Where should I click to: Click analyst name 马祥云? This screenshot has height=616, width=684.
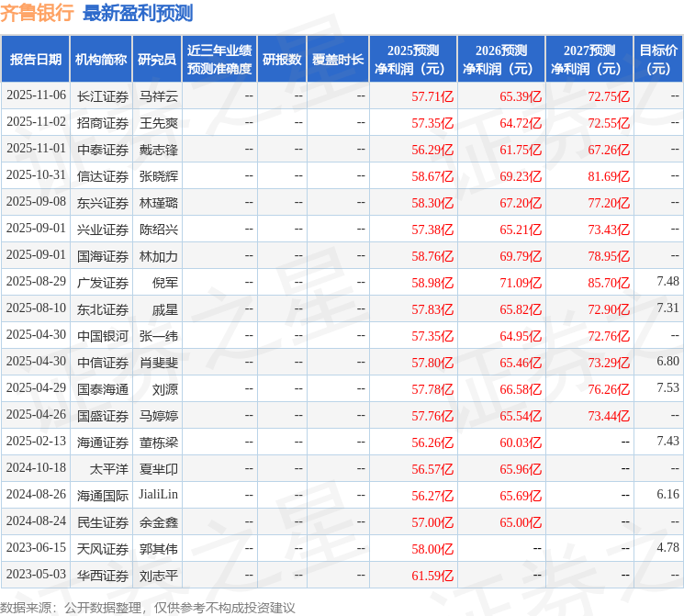tap(159, 96)
